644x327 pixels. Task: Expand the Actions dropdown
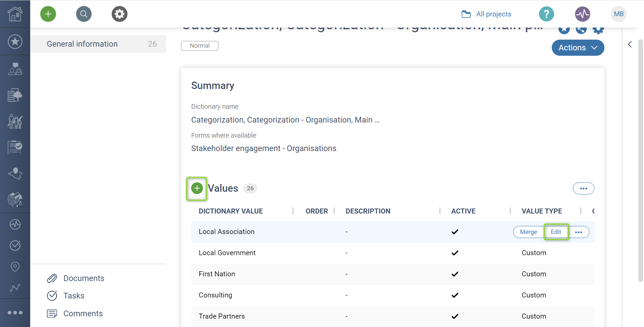(578, 48)
